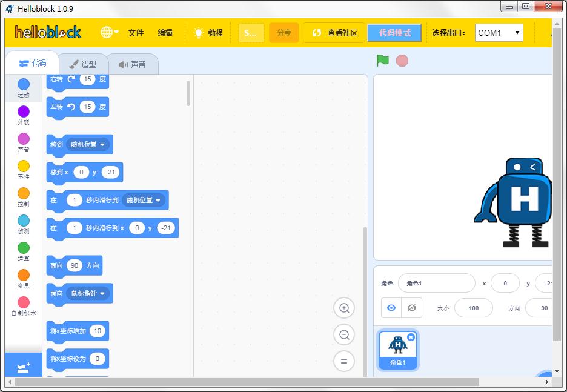The height and width of the screenshot is (392, 567).
Task: Expand the COM1 serial port dropdown
Action: (499, 33)
